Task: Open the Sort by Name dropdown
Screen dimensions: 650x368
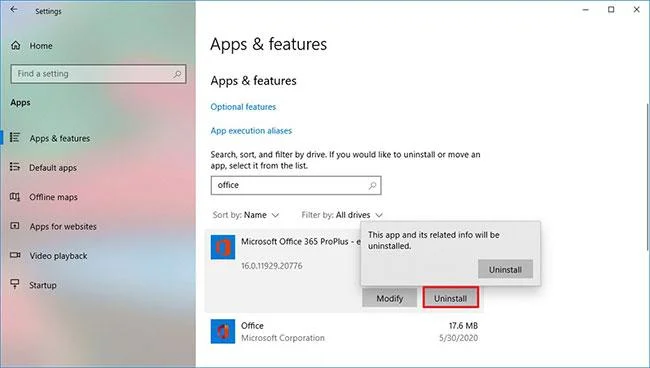Action: pos(246,215)
